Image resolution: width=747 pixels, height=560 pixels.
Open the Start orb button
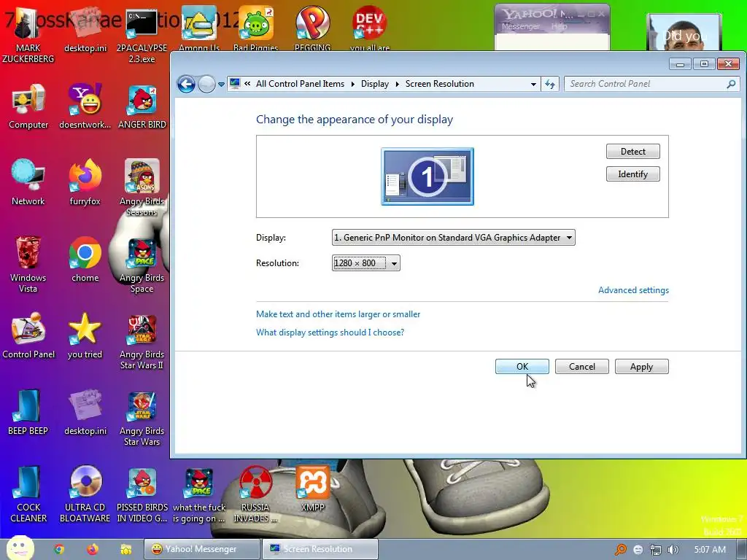pos(20,548)
